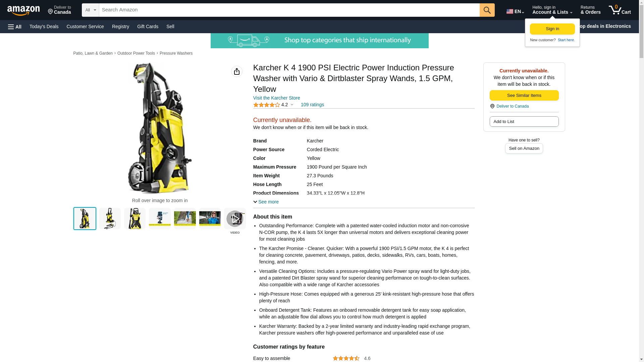The image size is (644, 362).
Task: Click the Amazon logo
Action: 23,10
